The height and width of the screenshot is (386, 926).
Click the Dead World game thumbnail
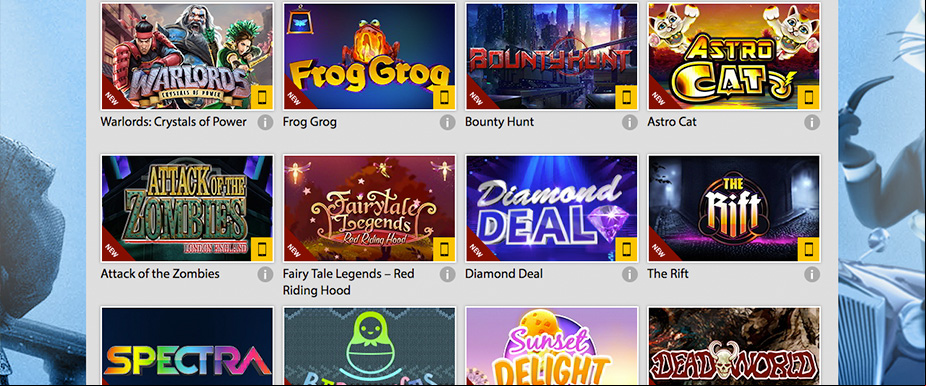[735, 346]
